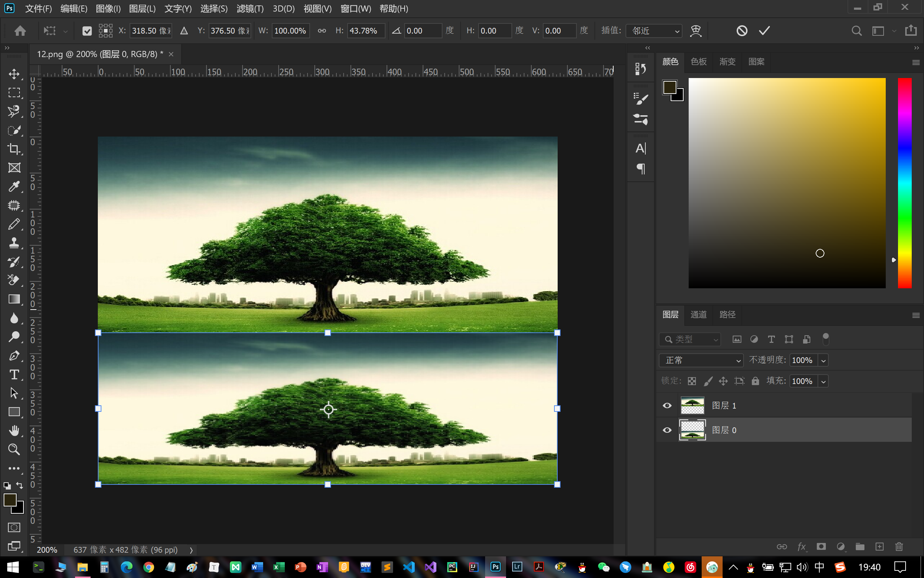The width and height of the screenshot is (924, 578).
Task: Toggle lock all on layer
Action: [x=755, y=381]
